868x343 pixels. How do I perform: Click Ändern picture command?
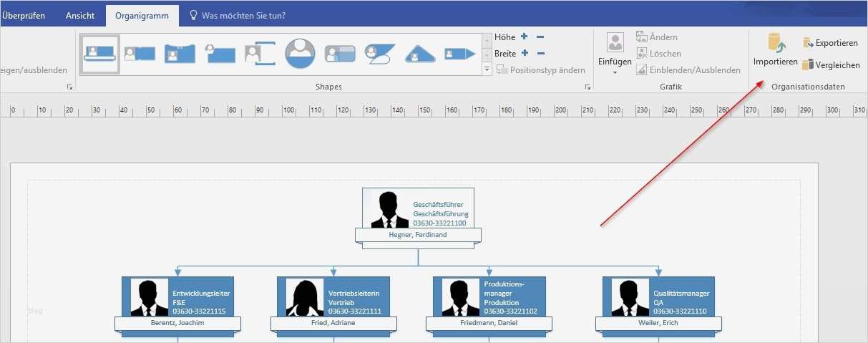[x=656, y=37]
